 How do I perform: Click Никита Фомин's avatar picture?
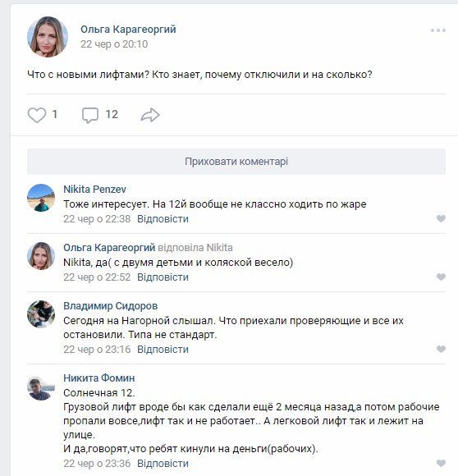(41, 387)
